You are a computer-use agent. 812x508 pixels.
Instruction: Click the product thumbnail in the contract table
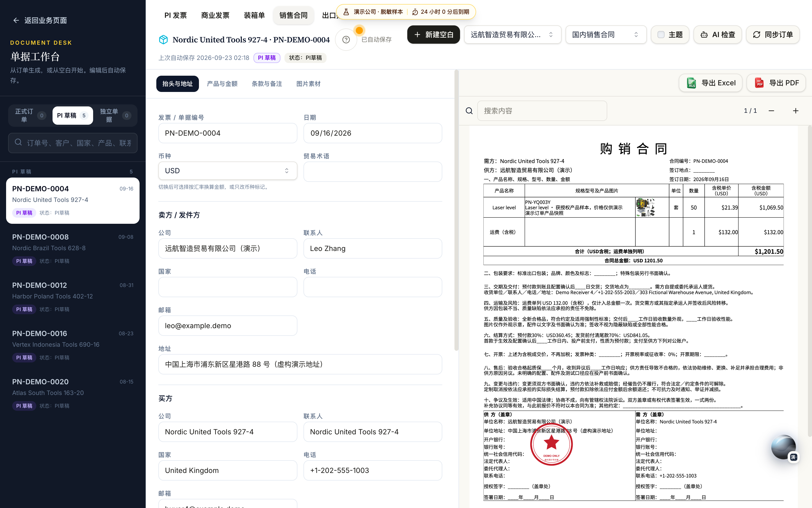pos(645,207)
